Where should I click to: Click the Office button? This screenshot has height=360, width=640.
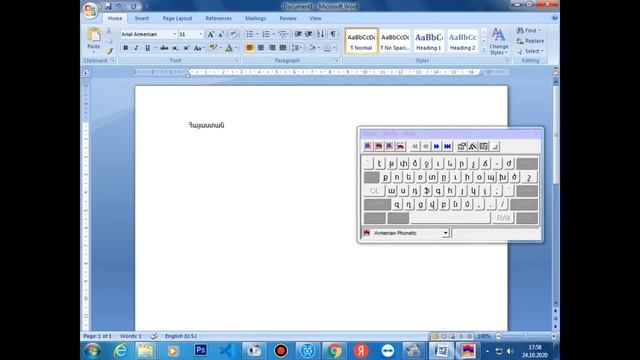pos(91,9)
